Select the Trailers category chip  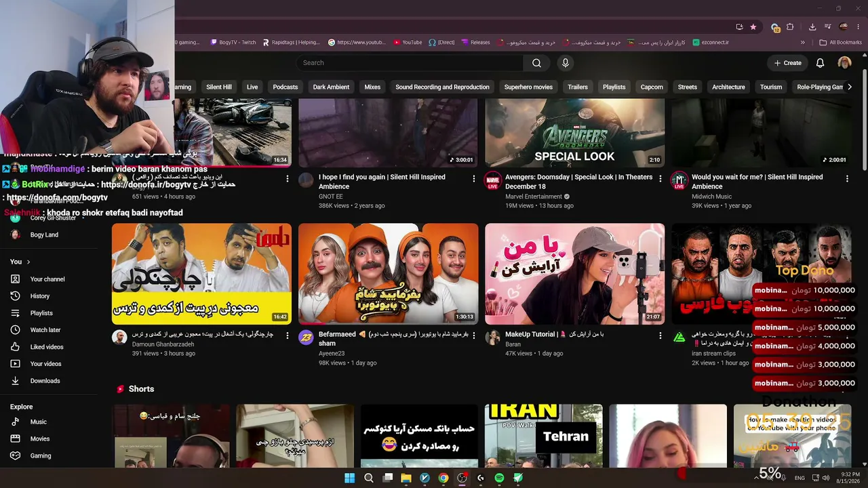click(578, 87)
